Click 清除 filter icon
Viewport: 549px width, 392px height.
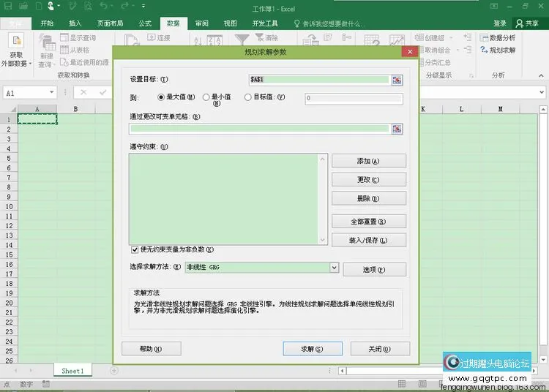[x=266, y=37]
